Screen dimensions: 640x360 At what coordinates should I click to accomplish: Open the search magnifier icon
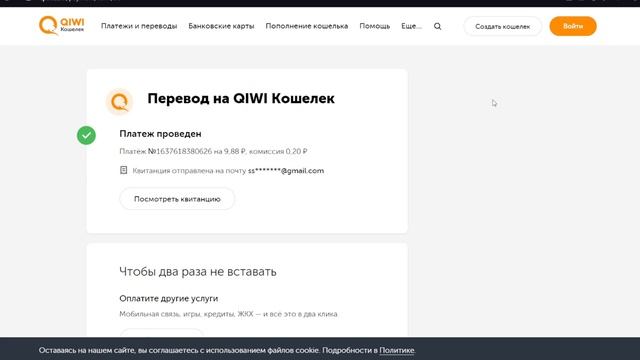tap(438, 26)
